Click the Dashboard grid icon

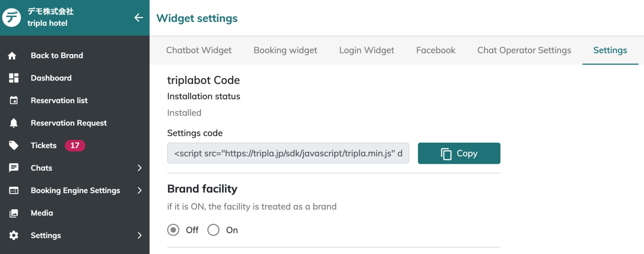13,78
